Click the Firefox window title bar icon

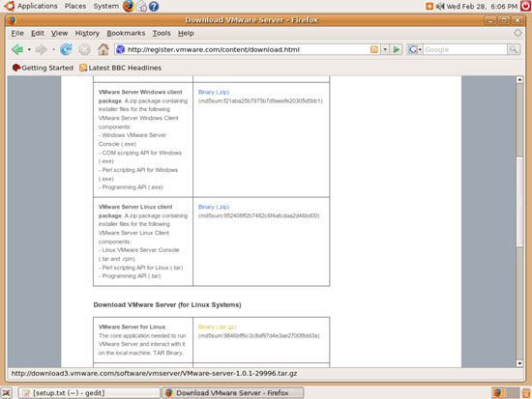(12, 20)
